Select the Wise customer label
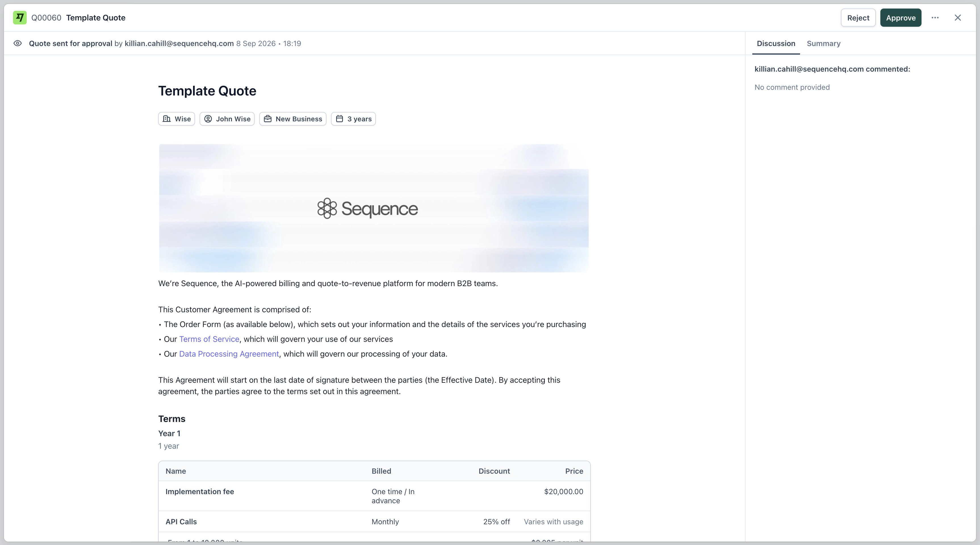 (x=177, y=119)
